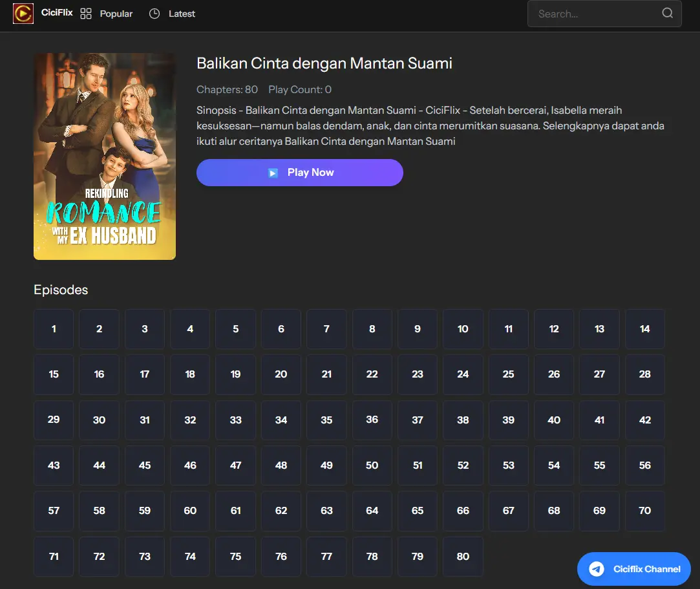Viewport: 700px width, 589px height.
Task: Play episode 50
Action: (372, 466)
